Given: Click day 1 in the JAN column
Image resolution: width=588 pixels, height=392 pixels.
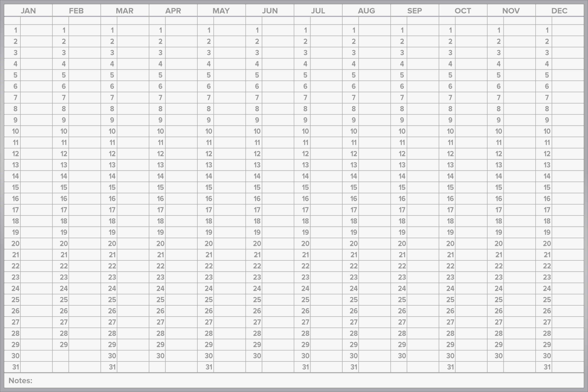Looking at the screenshot, I should tap(15, 30).
